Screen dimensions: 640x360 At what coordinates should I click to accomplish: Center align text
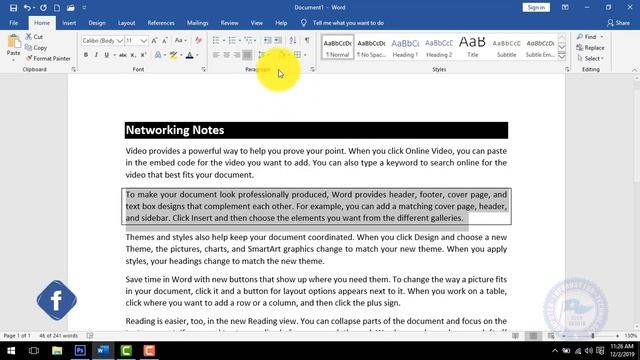tap(227, 55)
